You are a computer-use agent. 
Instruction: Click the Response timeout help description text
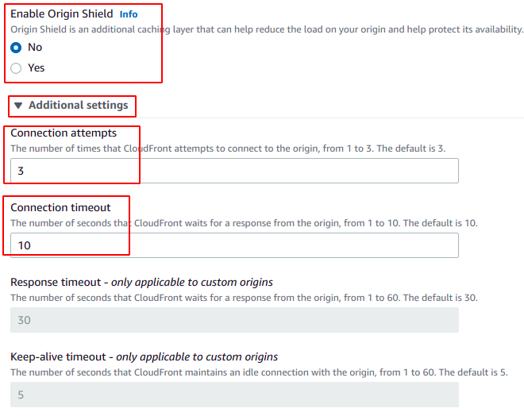pos(244,298)
